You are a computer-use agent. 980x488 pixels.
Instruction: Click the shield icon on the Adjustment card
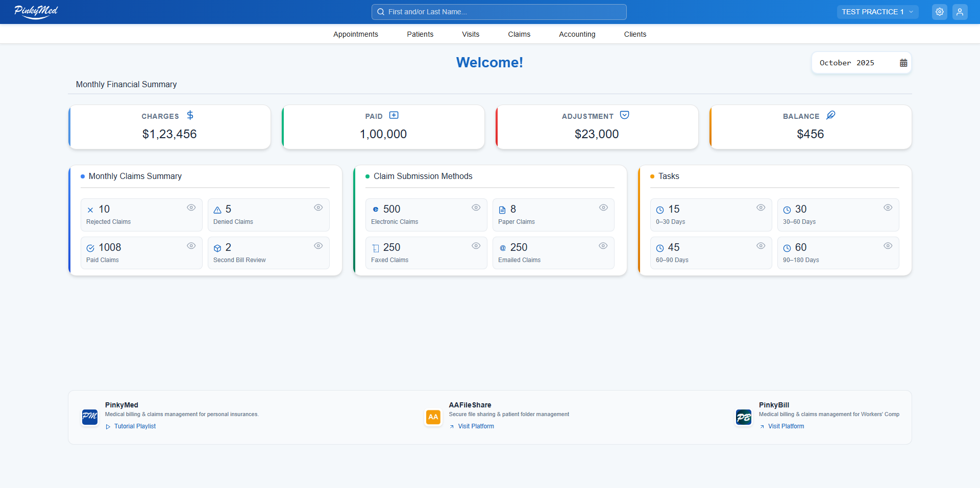(x=625, y=115)
